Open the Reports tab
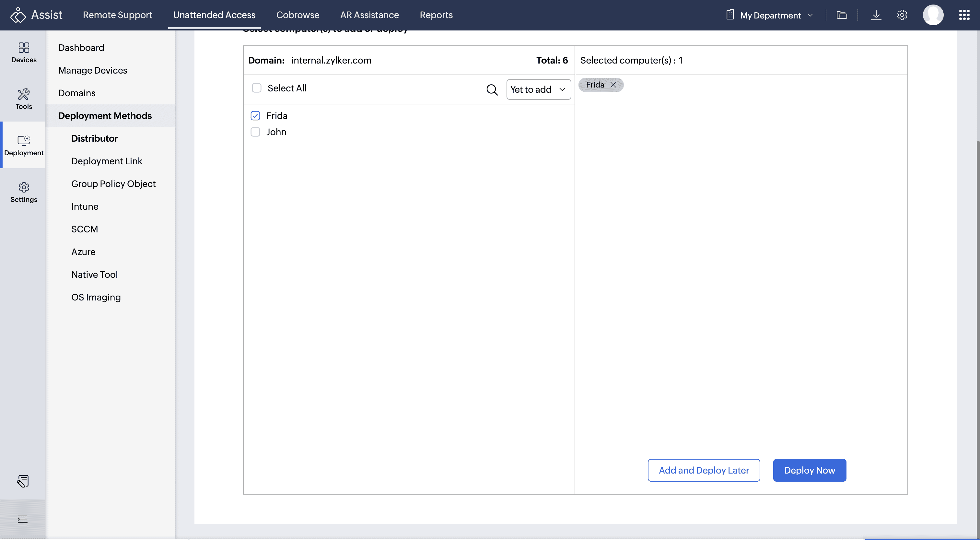This screenshot has width=980, height=540. click(436, 15)
